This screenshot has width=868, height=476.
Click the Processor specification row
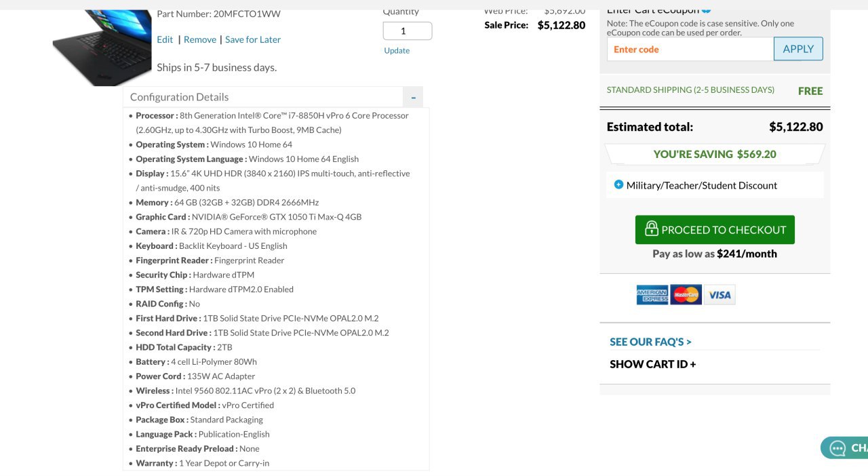coord(272,123)
